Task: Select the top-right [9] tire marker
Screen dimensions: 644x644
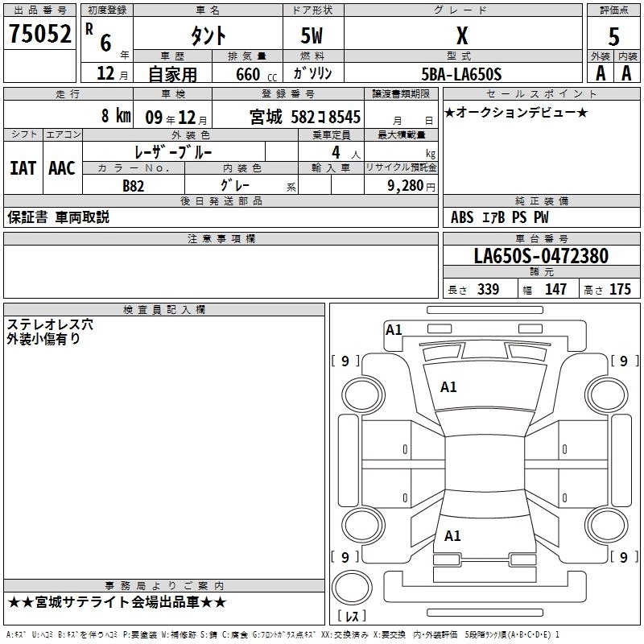Action: point(623,361)
